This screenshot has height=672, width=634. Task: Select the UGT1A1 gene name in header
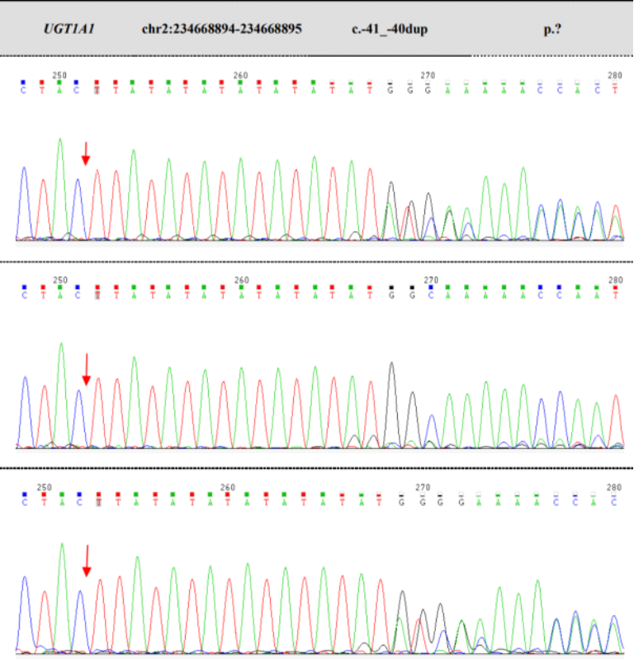(x=69, y=29)
